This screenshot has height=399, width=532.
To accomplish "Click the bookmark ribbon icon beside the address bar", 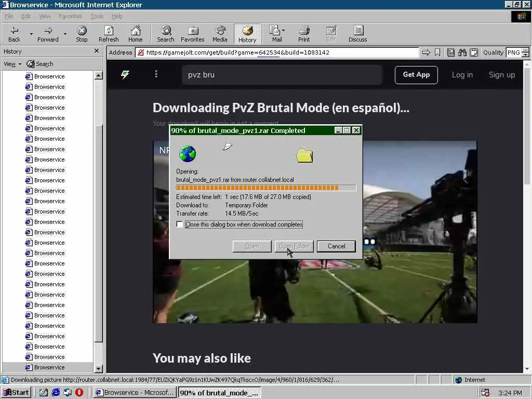I will [x=437, y=52].
